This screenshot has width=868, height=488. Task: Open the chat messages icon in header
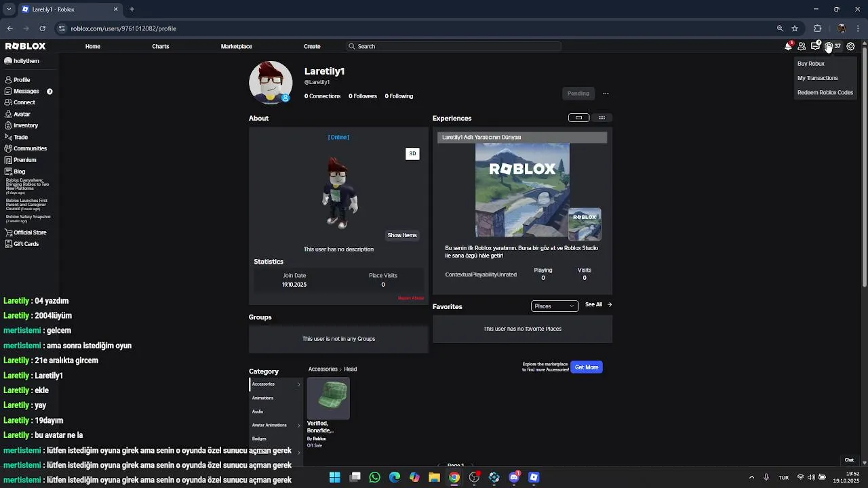(815, 46)
